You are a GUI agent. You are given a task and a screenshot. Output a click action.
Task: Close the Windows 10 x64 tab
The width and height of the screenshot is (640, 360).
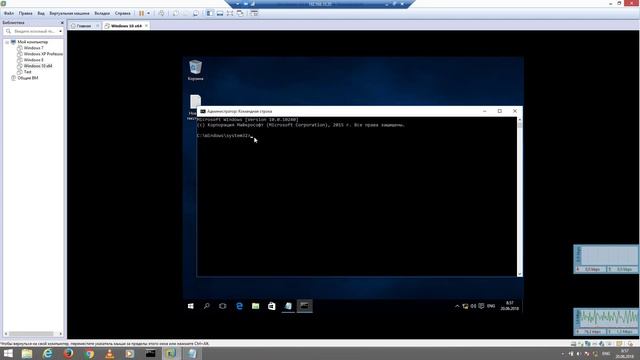[x=146, y=26]
